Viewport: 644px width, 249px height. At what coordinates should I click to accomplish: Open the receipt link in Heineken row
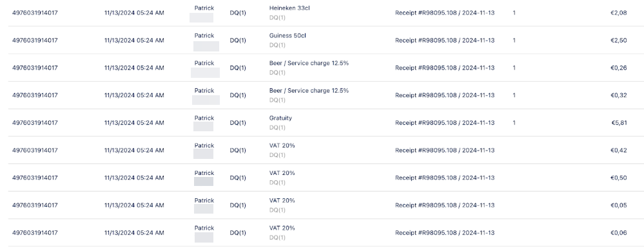(445, 13)
